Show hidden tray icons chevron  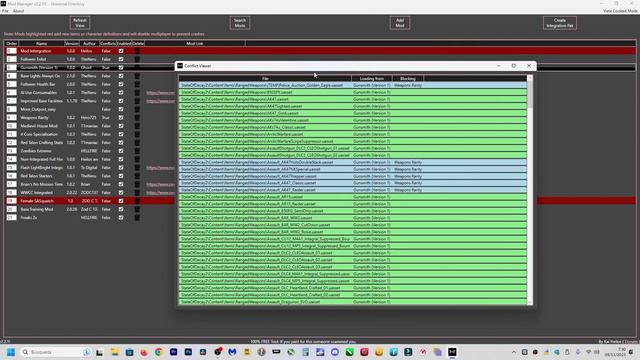coord(514,352)
